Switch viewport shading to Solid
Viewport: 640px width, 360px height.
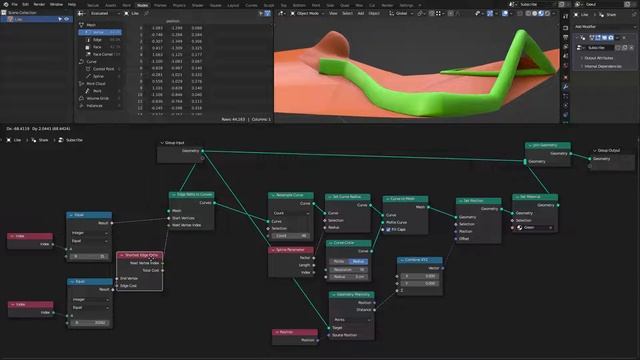(535, 13)
